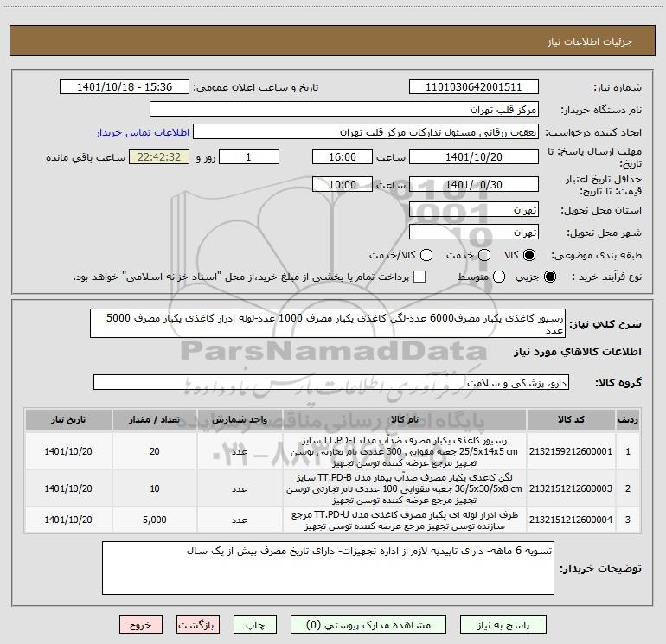The height and width of the screenshot is (644, 666).
Task: Click the چاپ print button
Action: [x=255, y=625]
